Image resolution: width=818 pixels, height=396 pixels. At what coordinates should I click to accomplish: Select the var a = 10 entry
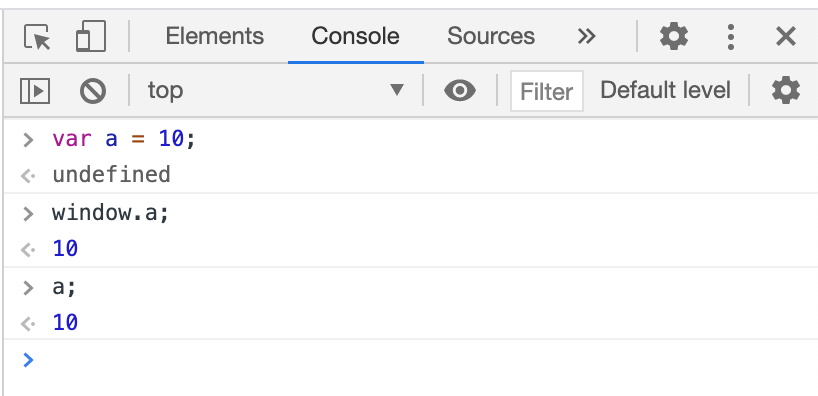(124, 139)
